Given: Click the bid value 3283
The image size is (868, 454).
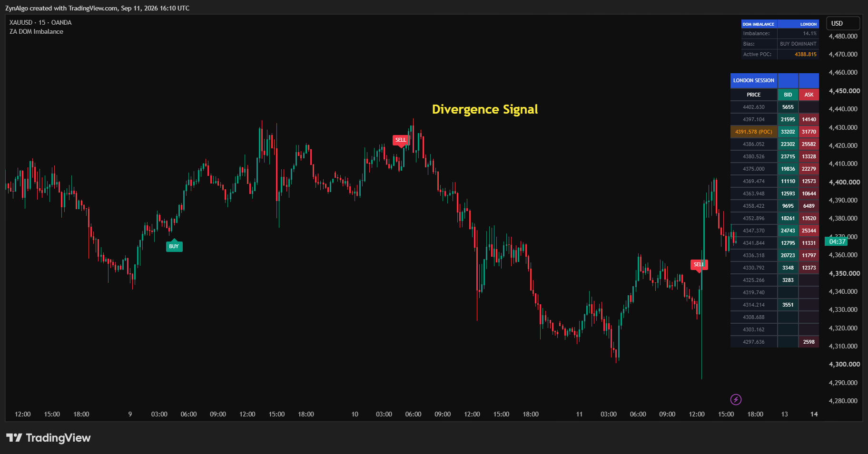Looking at the screenshot, I should tap(788, 280).
